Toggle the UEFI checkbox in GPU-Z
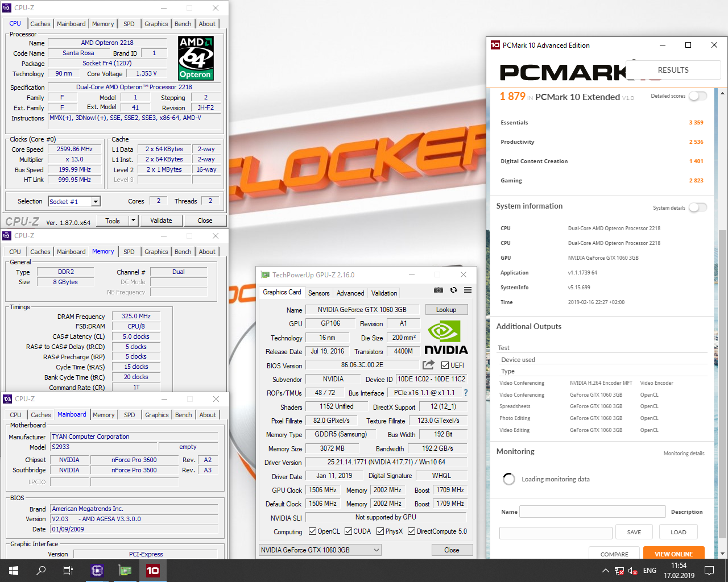Viewport: 728px width, 582px height. [445, 365]
